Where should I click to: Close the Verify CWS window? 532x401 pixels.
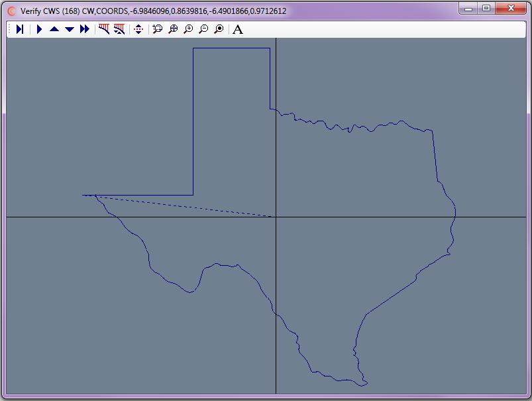pyautogui.click(x=511, y=9)
